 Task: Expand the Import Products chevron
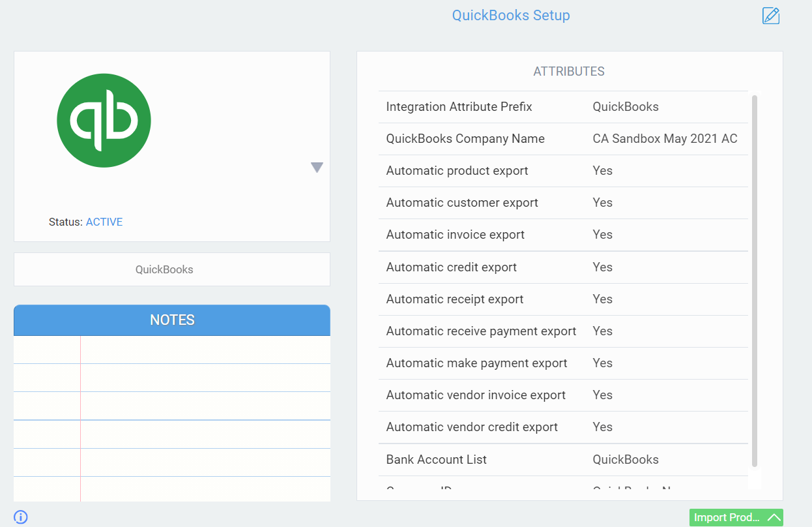coord(774,518)
